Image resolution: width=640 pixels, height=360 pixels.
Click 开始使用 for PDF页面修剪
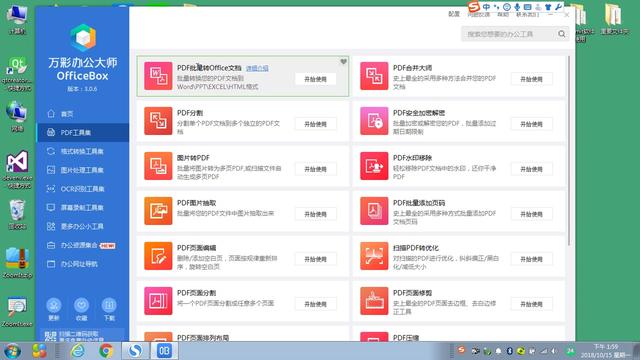point(531,304)
